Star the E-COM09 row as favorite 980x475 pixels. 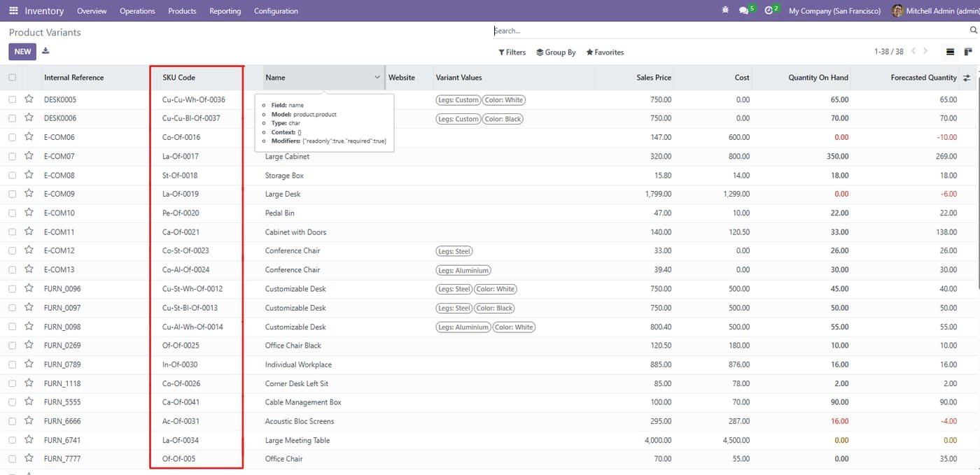click(29, 193)
